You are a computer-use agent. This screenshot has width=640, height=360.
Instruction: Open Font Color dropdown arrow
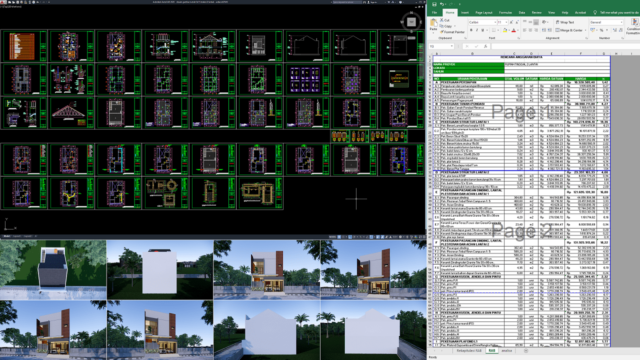coord(518,30)
